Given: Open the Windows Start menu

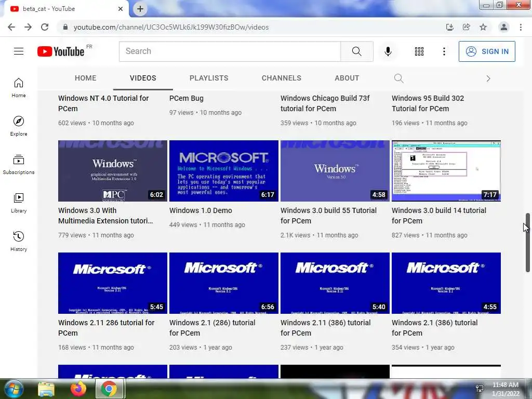Looking at the screenshot, I should [x=13, y=389].
